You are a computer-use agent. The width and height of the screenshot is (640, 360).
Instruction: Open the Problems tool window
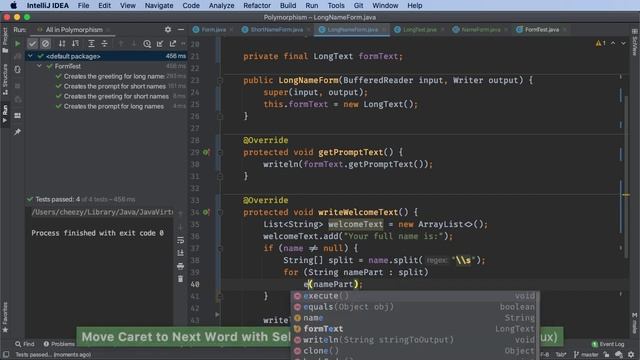(59, 344)
